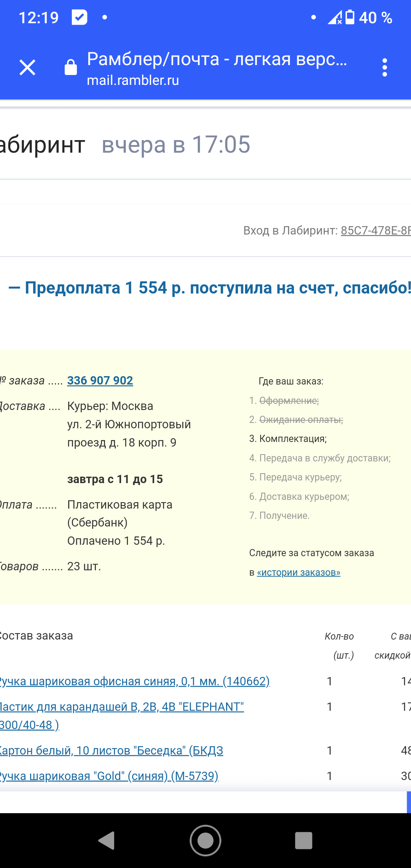
Task: Open the Labirint login code link 85C7-478E
Action: [x=376, y=230]
